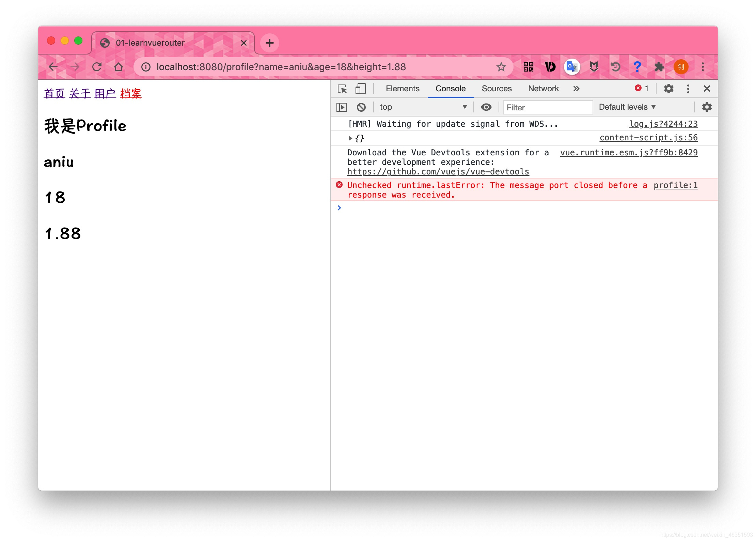Switch to the Elements panel
This screenshot has width=756, height=541.
click(402, 89)
